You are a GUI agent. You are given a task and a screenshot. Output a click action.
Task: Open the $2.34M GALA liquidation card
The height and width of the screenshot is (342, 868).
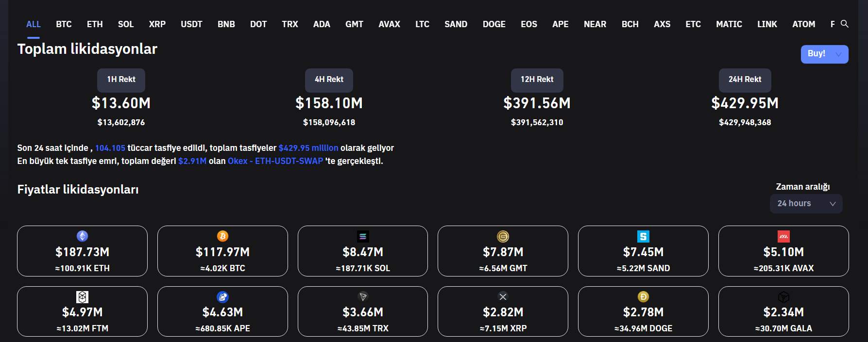[783, 311]
